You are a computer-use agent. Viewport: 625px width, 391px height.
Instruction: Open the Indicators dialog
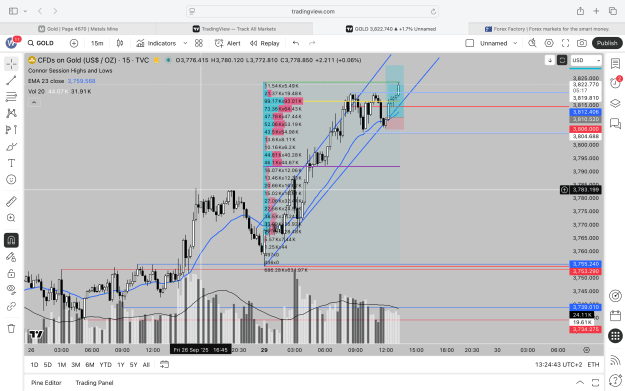pos(156,43)
